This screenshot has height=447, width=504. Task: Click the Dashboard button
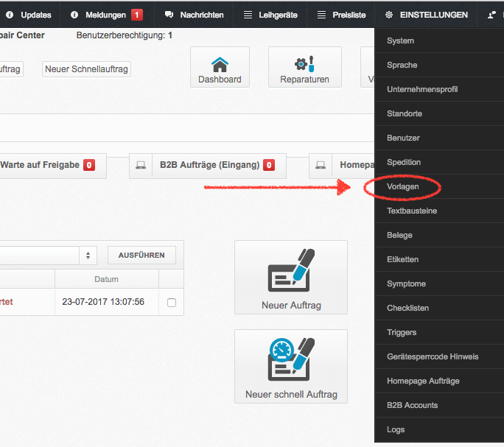coord(220,67)
